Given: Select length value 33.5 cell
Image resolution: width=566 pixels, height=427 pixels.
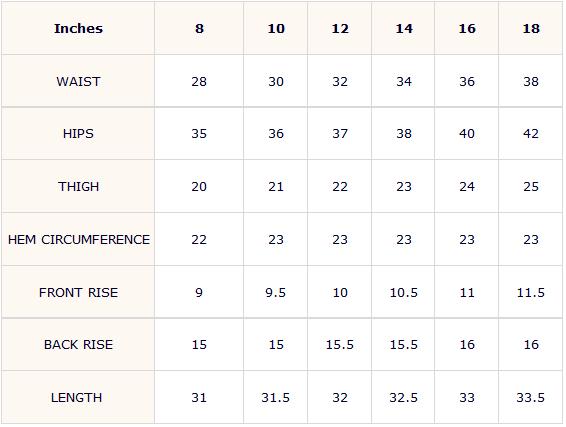Looking at the screenshot, I should click(x=531, y=398).
